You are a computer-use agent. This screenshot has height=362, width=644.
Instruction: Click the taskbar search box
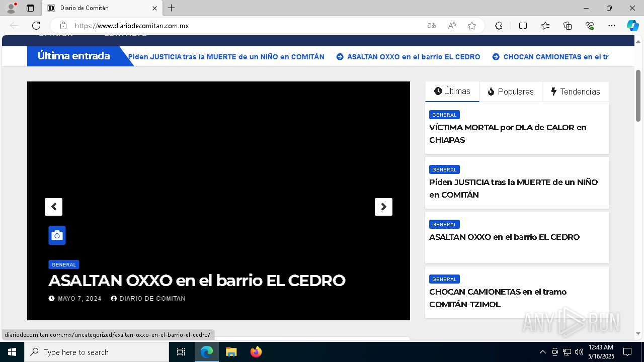[x=97, y=352]
